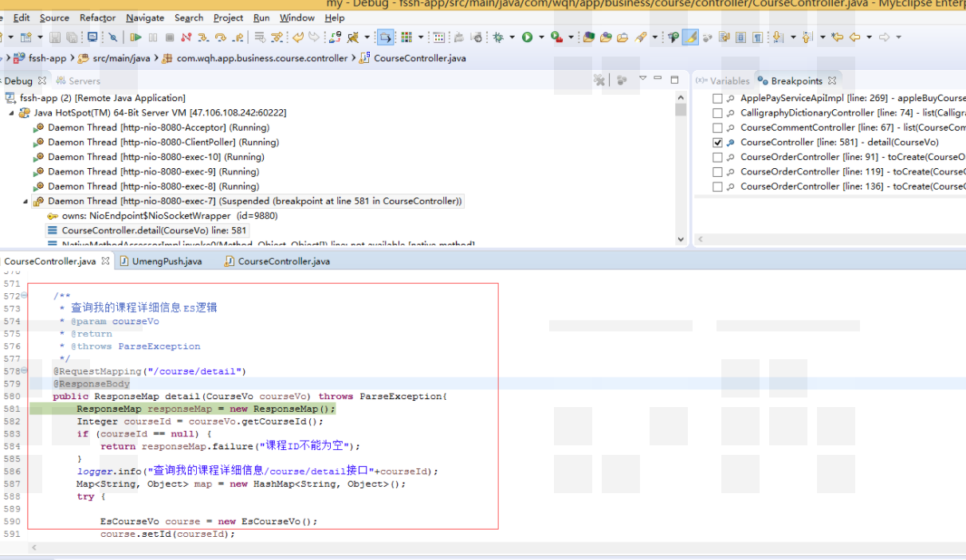This screenshot has width=966, height=560.
Task: Enable the CourseOrderController line 136 breakpoint checkbox
Action: point(717,186)
